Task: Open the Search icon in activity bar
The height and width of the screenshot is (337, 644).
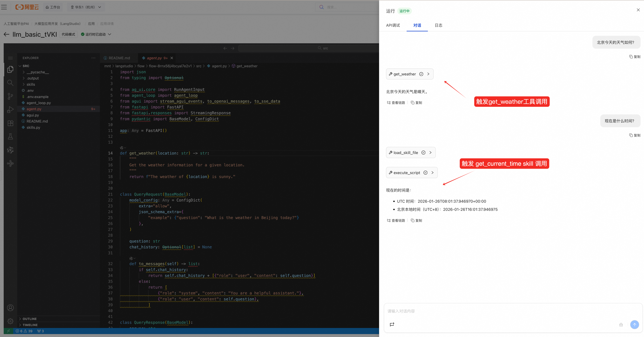Action: [x=10, y=83]
